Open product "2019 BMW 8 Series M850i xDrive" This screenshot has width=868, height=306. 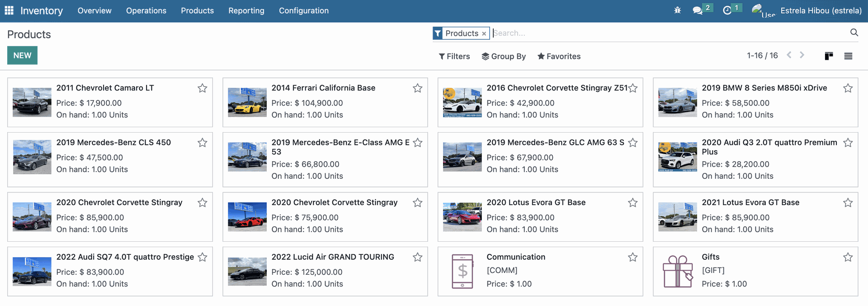[x=764, y=88]
